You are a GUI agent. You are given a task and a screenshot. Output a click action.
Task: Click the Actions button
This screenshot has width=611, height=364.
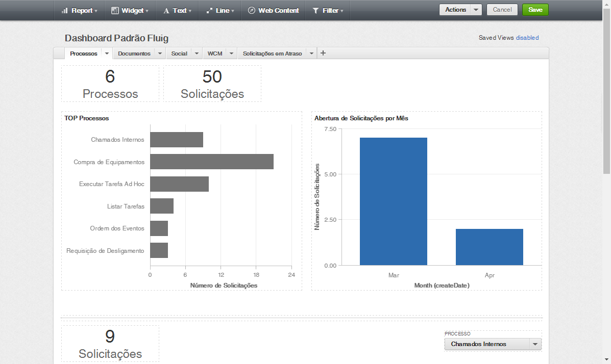click(455, 10)
